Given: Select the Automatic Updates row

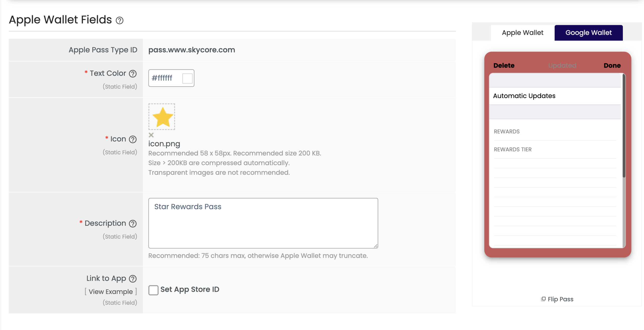Looking at the screenshot, I should [555, 96].
